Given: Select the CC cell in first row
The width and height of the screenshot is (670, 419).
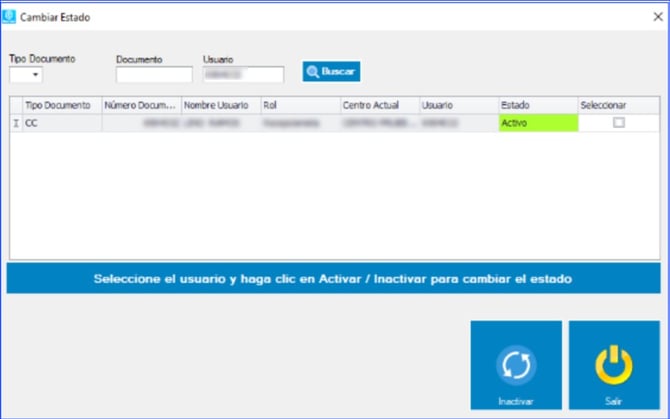Looking at the screenshot, I should coord(61,123).
